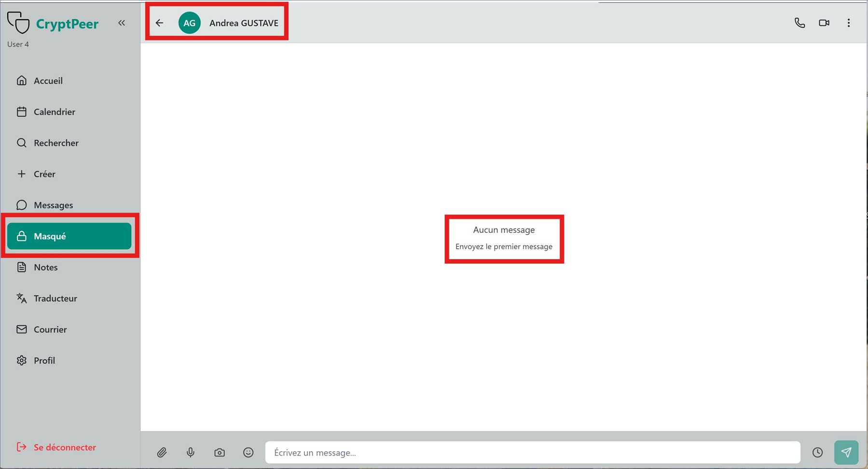Screen dimensions: 868x469
Task: Open the Traducteur tool
Action: pyautogui.click(x=55, y=298)
